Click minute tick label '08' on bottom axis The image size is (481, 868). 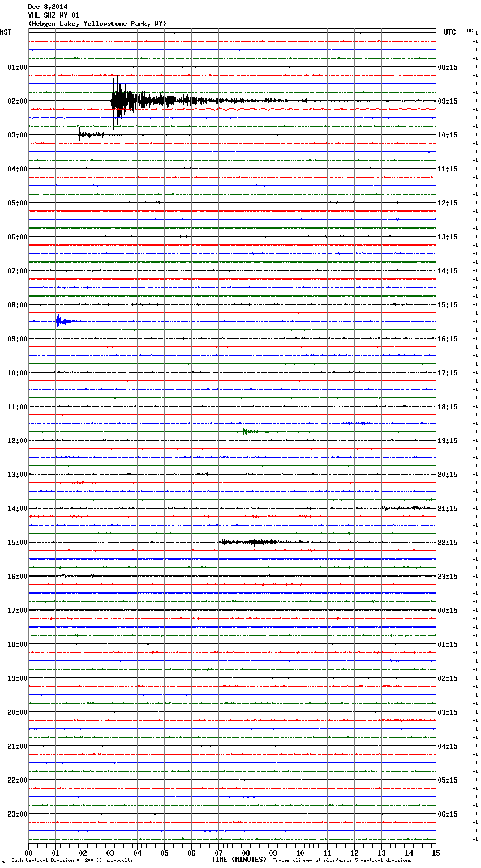click(246, 853)
